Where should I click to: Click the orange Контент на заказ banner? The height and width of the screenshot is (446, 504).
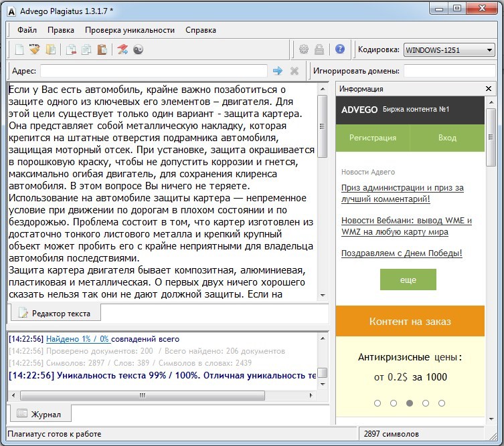(x=410, y=321)
